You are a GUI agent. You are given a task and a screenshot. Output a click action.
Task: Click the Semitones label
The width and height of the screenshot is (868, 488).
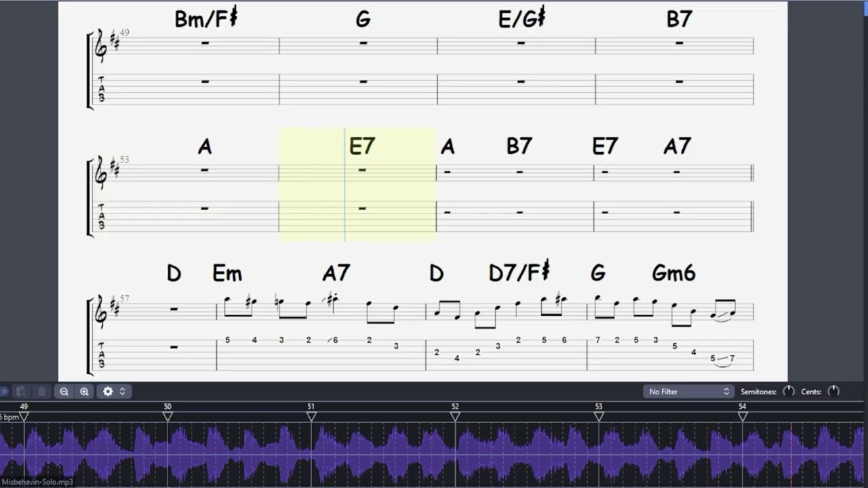pyautogui.click(x=758, y=391)
